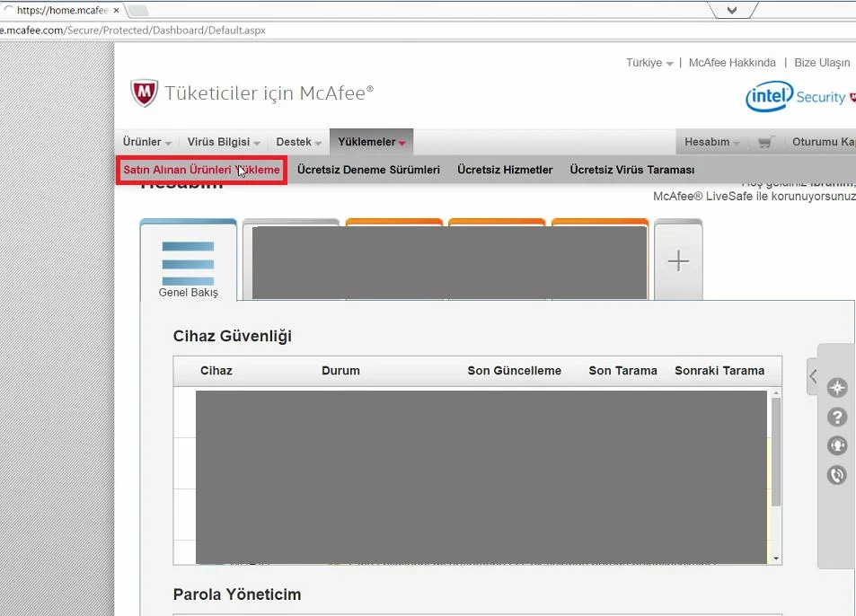Open the help question mark sidebar icon
Image resolution: width=856 pixels, height=616 pixels.
point(837,417)
